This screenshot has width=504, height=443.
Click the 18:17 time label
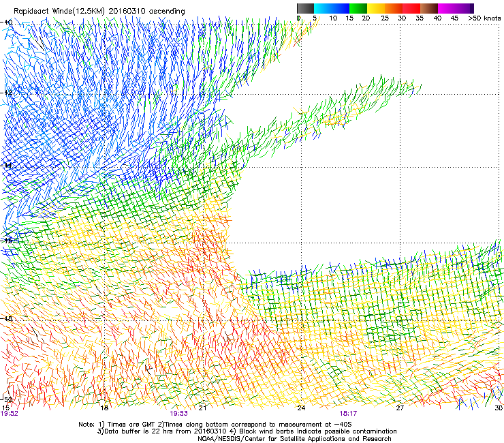pyautogui.click(x=348, y=414)
